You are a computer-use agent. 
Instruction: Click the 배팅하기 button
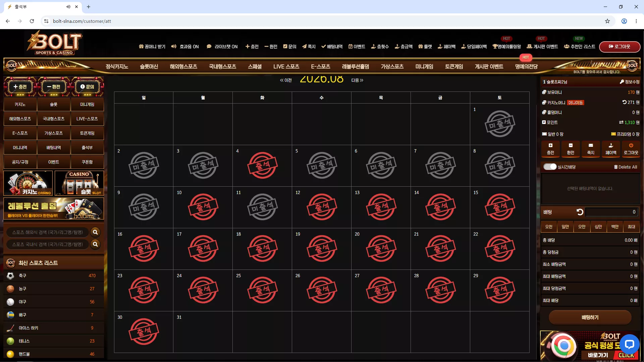click(590, 317)
